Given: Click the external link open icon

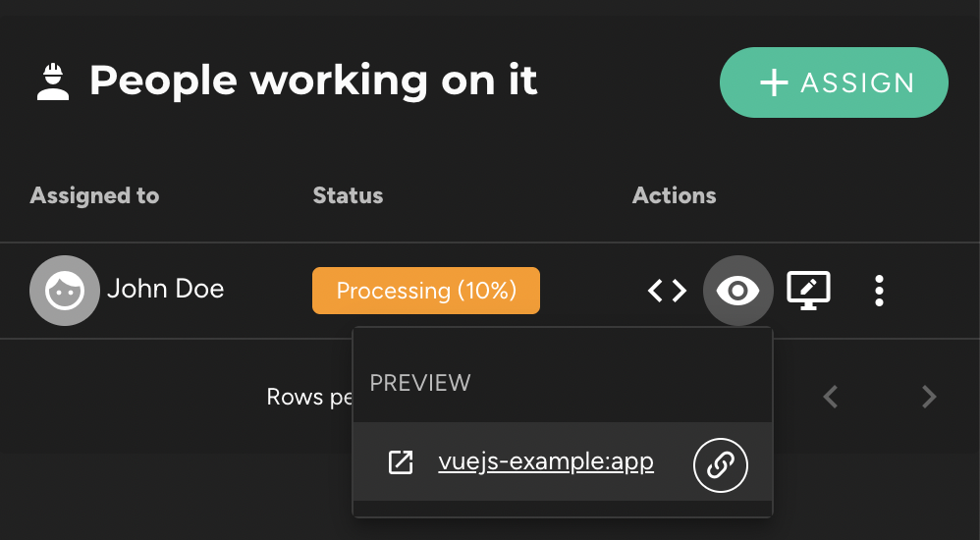Looking at the screenshot, I should (400, 462).
